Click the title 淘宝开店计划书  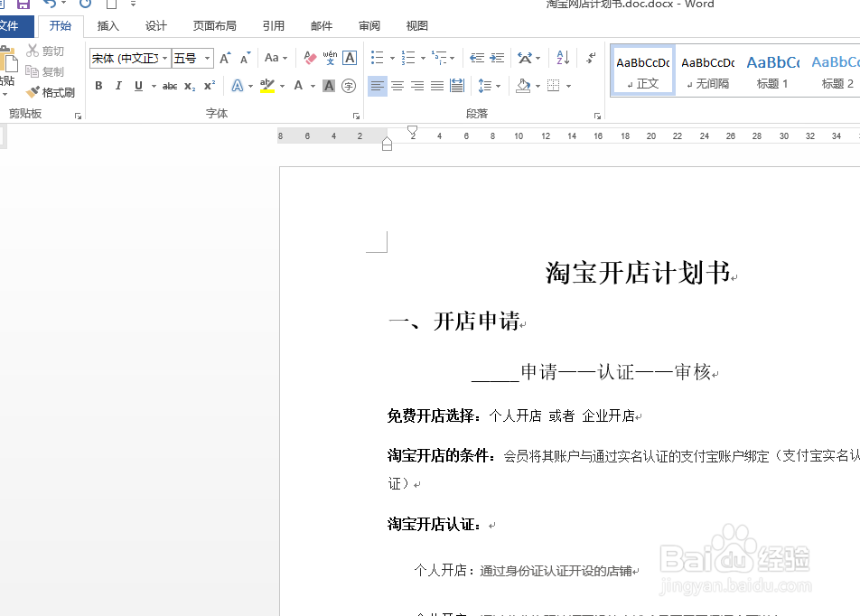638,273
